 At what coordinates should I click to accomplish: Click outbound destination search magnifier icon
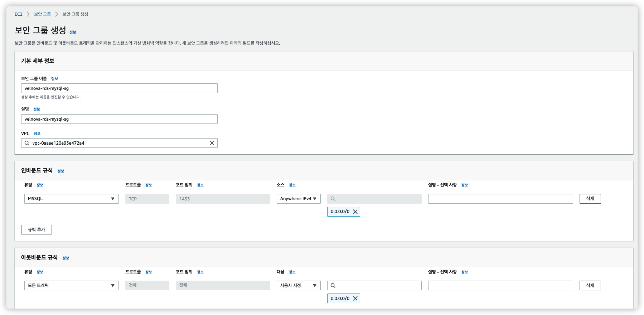[x=333, y=285]
